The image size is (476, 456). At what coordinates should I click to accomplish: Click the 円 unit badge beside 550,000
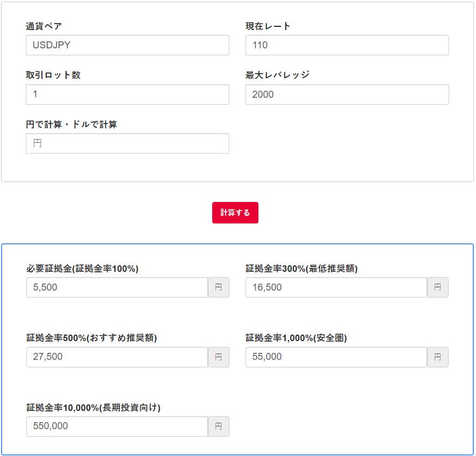[219, 426]
